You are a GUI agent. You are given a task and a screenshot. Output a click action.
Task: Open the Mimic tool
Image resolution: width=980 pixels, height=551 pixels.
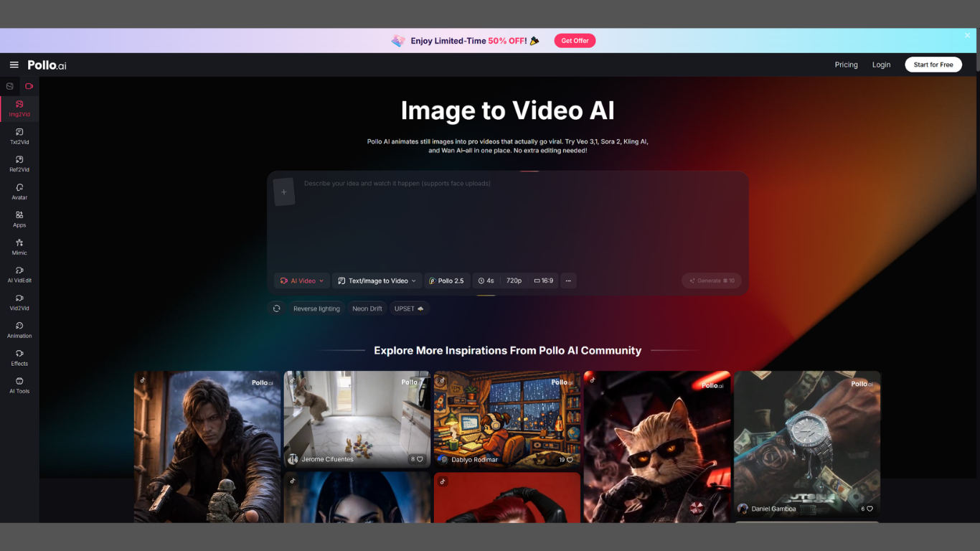point(19,247)
